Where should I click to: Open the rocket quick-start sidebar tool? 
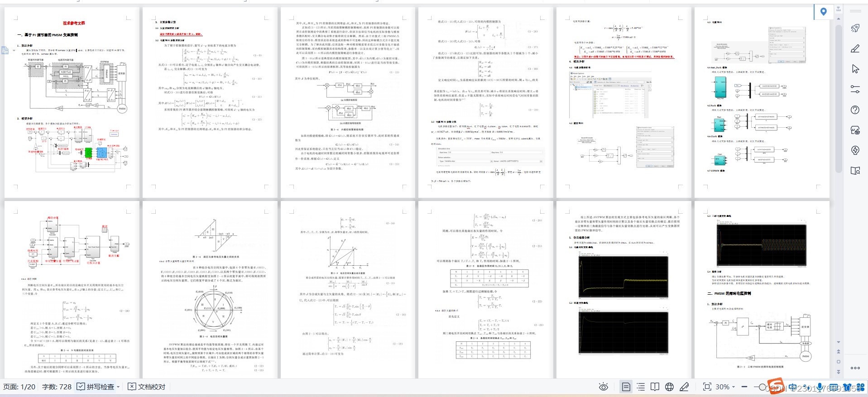coord(855,28)
